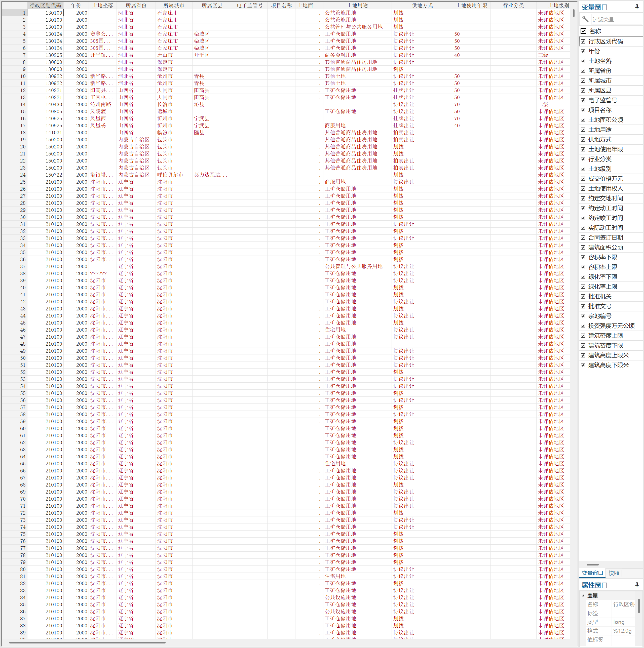Select the 变量窗口 tab
This screenshot has width=644, height=648.
(x=592, y=573)
